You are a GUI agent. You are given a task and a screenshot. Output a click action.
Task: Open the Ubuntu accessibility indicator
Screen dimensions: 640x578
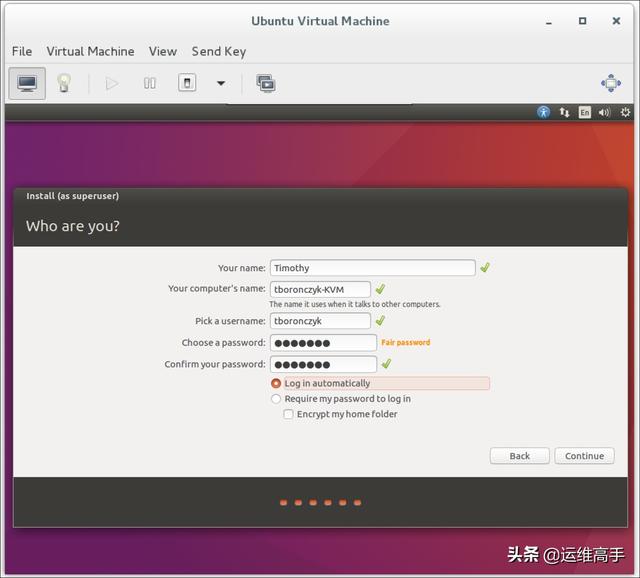click(x=543, y=112)
